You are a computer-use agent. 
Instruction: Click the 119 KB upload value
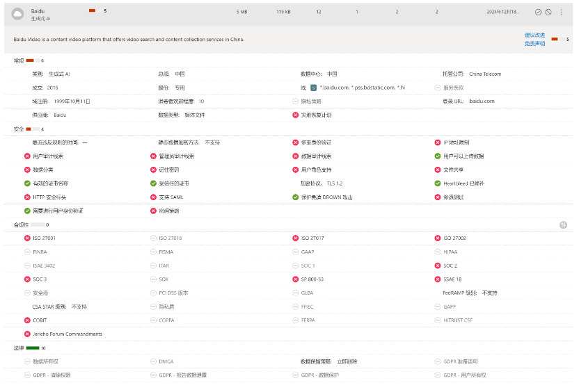(284, 12)
